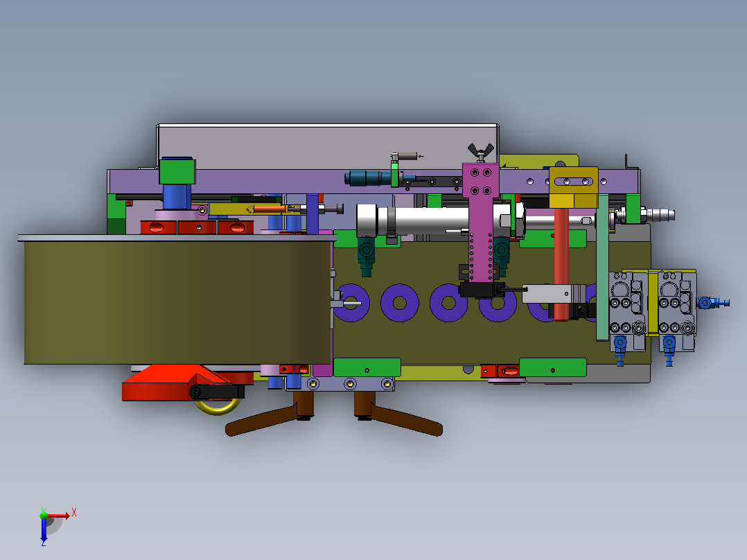Select the tall teal-green vertical plate
Viewport: 747px width, 560px height.
coord(603,268)
